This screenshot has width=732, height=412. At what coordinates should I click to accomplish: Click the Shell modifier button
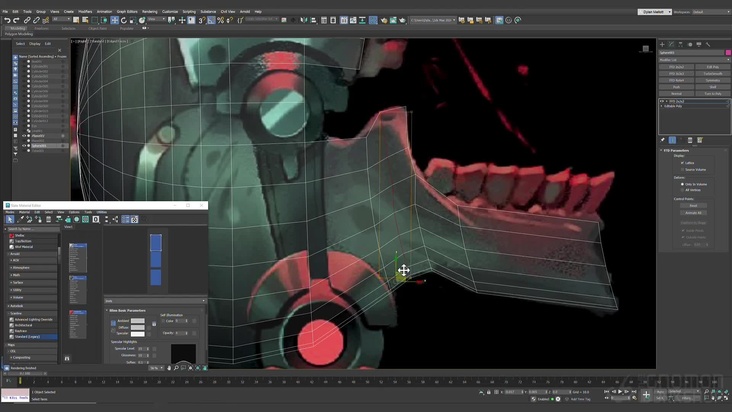pos(713,87)
